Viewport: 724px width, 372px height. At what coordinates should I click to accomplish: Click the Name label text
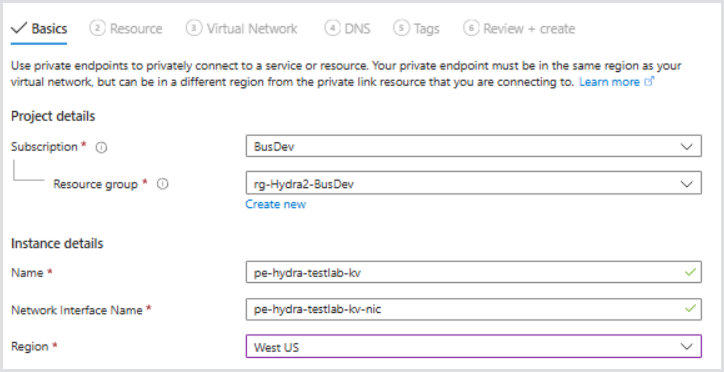coord(27,273)
